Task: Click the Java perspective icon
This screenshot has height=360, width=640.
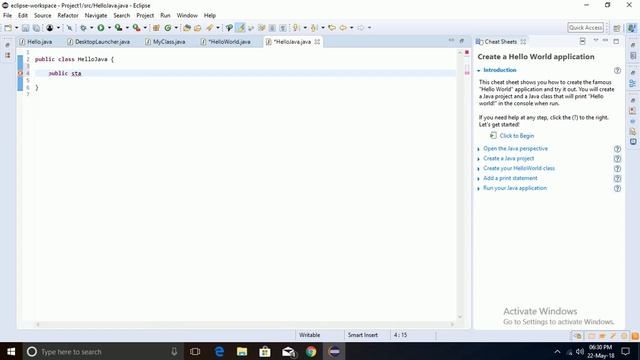Action: tap(631, 28)
